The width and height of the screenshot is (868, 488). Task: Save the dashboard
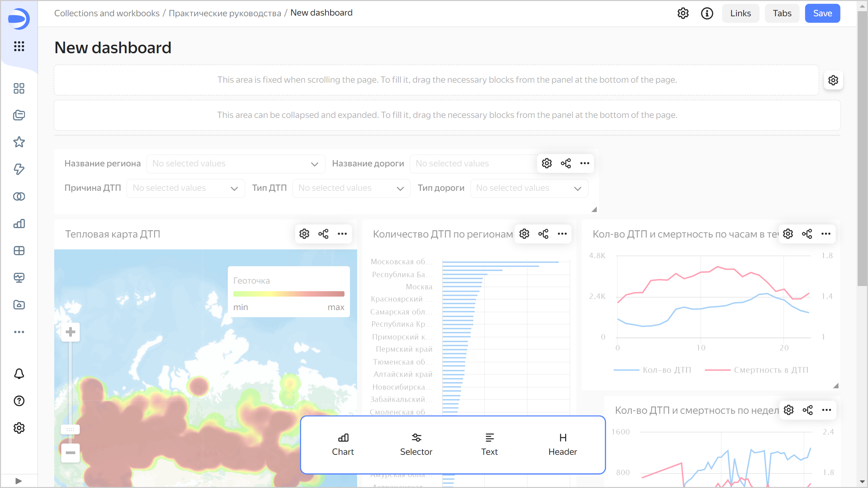[822, 13]
